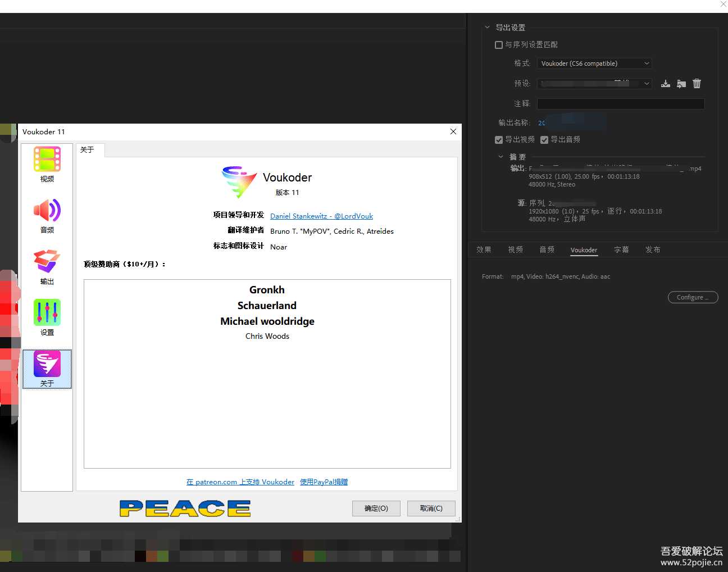Switch to the 字幕 tab

click(621, 249)
